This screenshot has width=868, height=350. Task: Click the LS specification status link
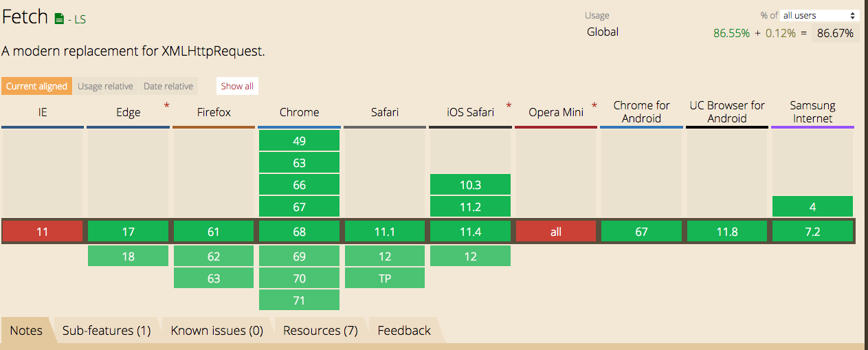tap(80, 20)
